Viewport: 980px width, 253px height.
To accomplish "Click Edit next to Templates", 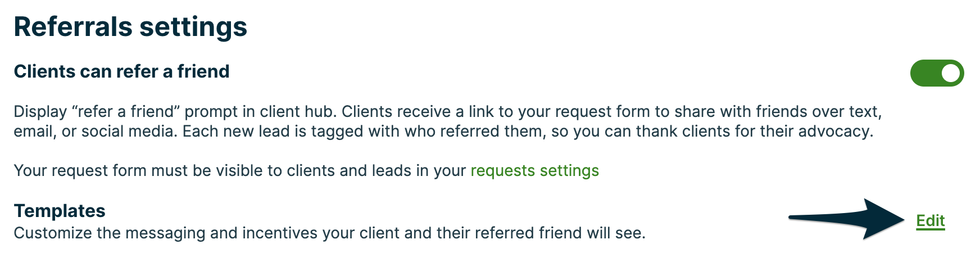I will pyautogui.click(x=930, y=220).
